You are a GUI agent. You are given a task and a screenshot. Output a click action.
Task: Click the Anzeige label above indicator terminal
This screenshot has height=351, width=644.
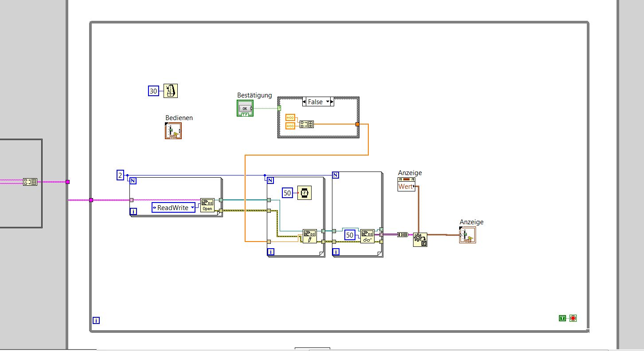[x=472, y=222]
